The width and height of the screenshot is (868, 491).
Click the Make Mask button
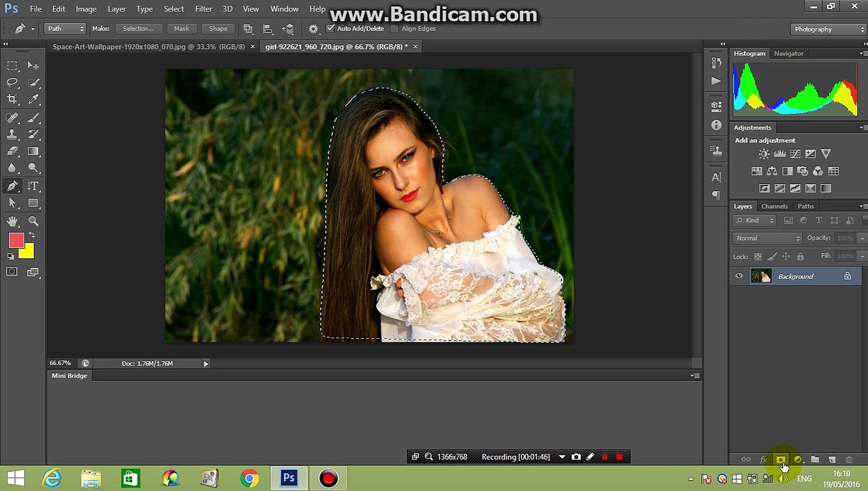pos(181,29)
